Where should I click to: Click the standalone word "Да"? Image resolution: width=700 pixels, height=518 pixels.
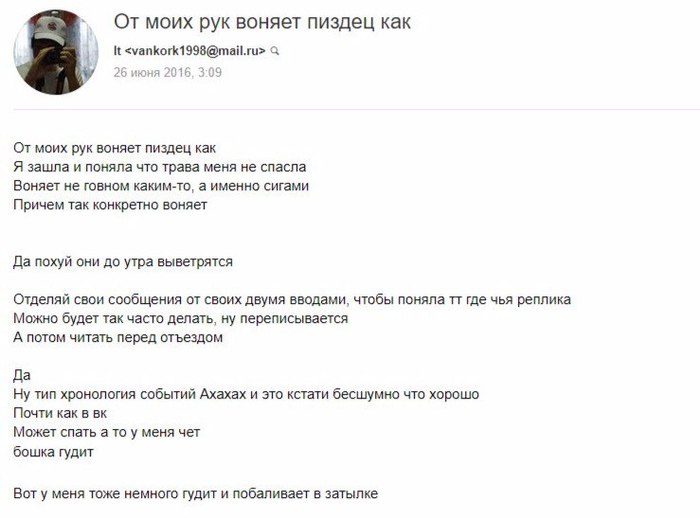(x=22, y=375)
